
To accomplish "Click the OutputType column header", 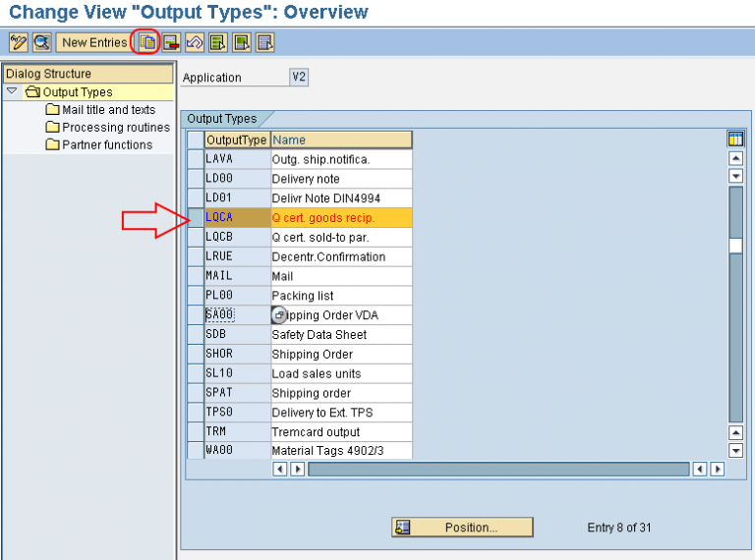I will click(x=237, y=140).
